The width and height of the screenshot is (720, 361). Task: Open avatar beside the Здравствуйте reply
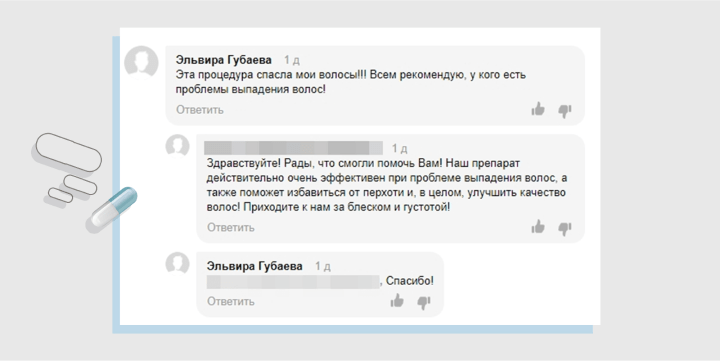177,146
